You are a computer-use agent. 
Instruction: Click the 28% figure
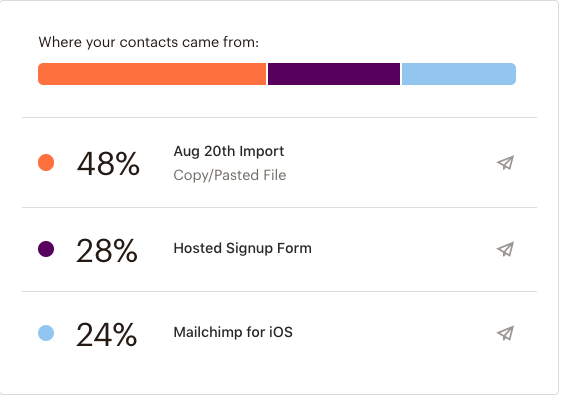pyautogui.click(x=107, y=251)
